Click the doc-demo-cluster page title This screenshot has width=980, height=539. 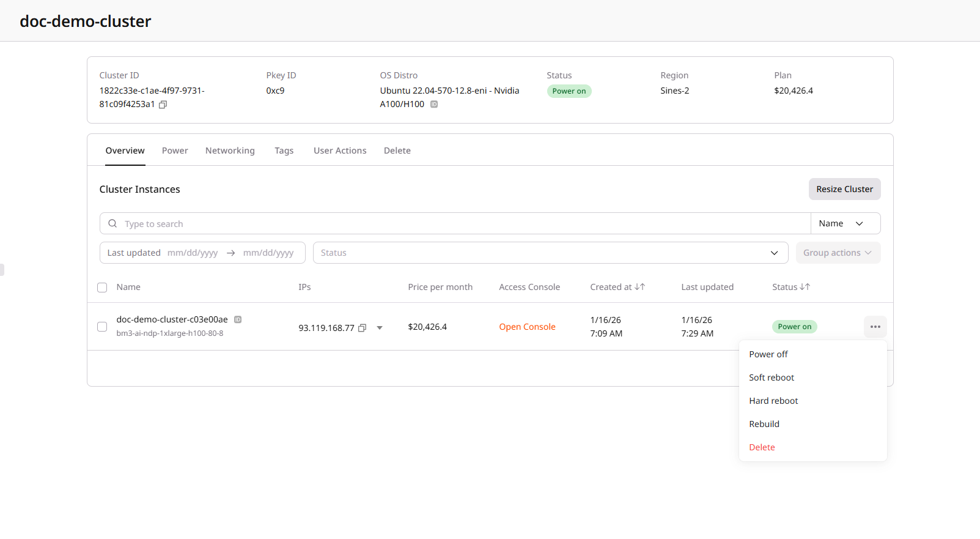(86, 21)
